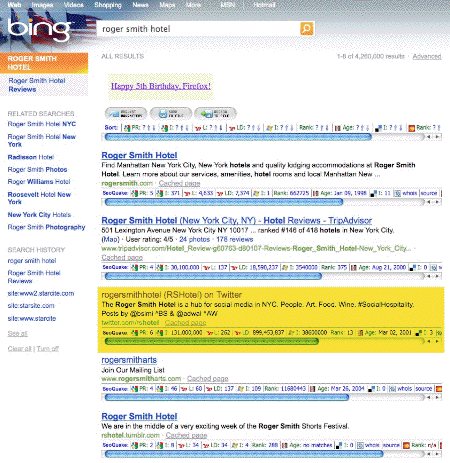Viewport: 450px width, 463px height.
Task: Open related search Roger Smith Hotel NYC
Action: [42, 124]
